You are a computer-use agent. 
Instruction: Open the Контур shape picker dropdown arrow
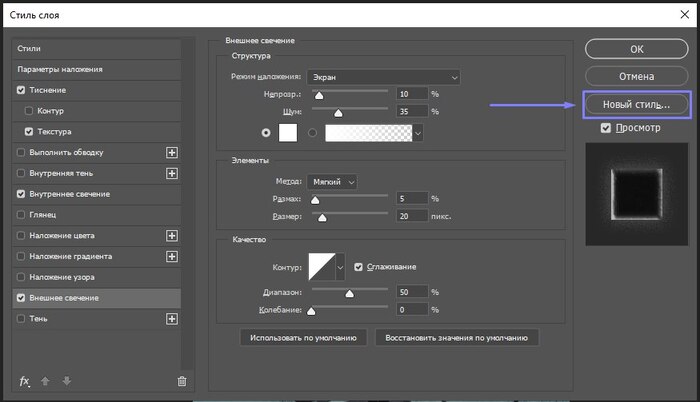341,267
